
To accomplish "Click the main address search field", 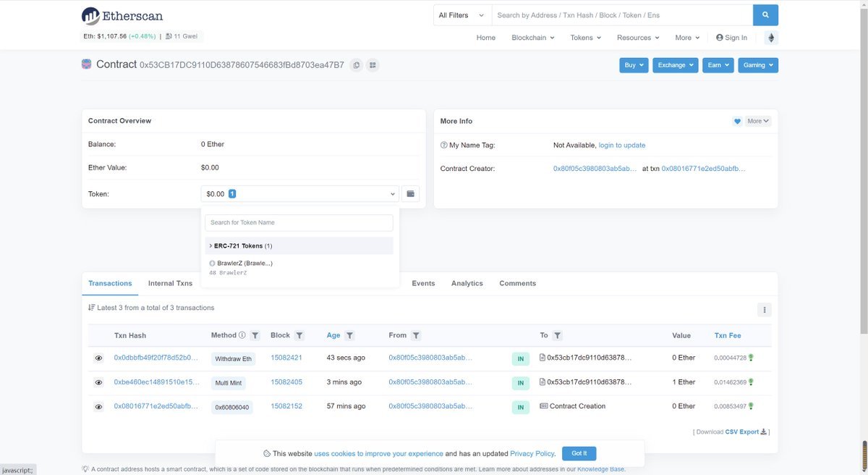I will (622, 15).
